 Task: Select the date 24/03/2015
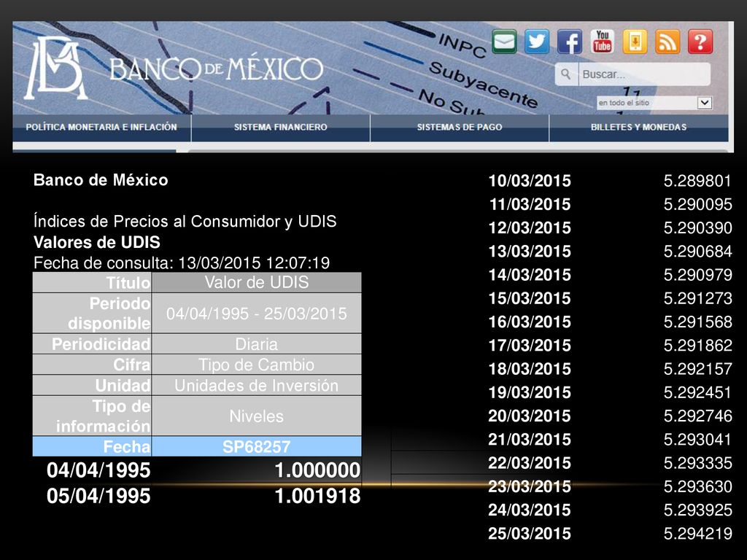pos(530,510)
